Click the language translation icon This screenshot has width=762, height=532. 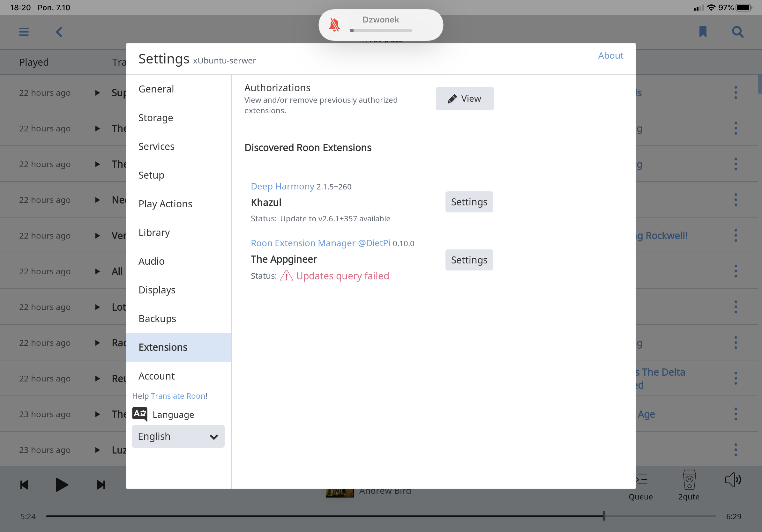(140, 414)
